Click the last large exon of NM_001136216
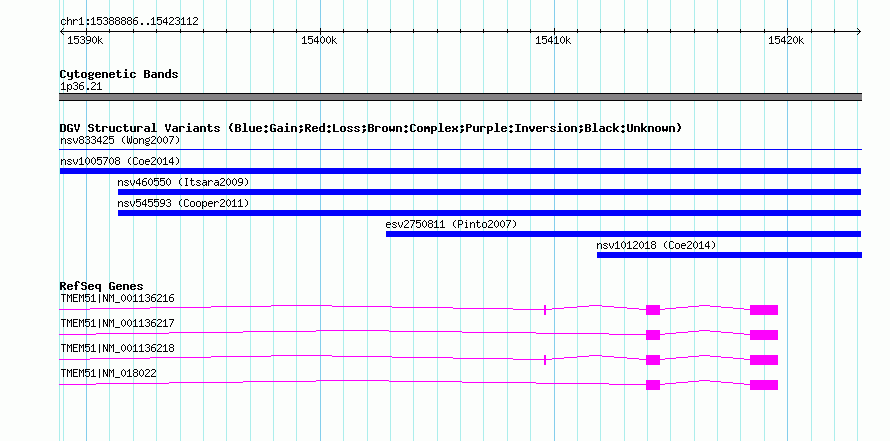 tap(763, 310)
